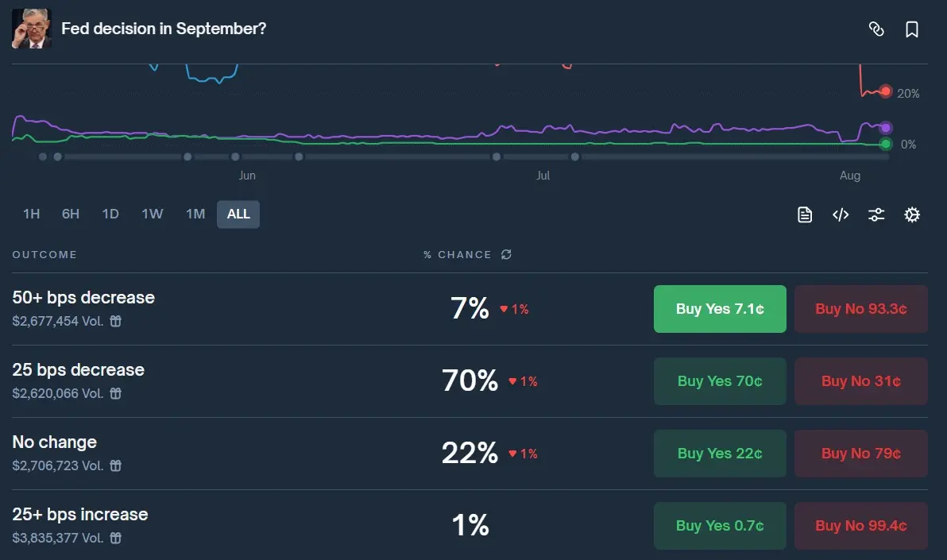The image size is (947, 560).
Task: Click the refresh icon beside % Chance
Action: [506, 255]
